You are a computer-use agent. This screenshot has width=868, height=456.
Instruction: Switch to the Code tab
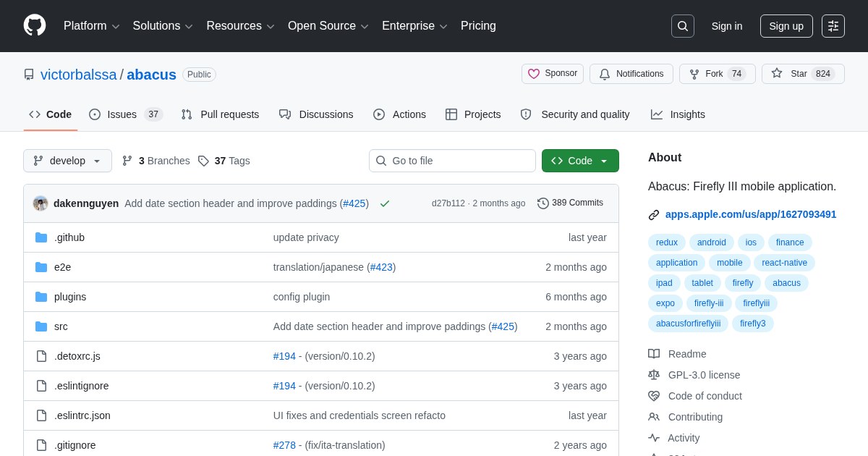pos(51,114)
